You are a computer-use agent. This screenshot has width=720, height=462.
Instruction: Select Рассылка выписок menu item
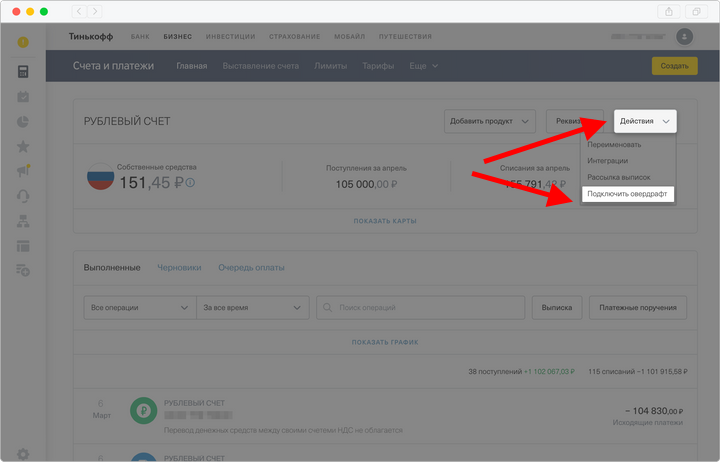pyautogui.click(x=619, y=177)
